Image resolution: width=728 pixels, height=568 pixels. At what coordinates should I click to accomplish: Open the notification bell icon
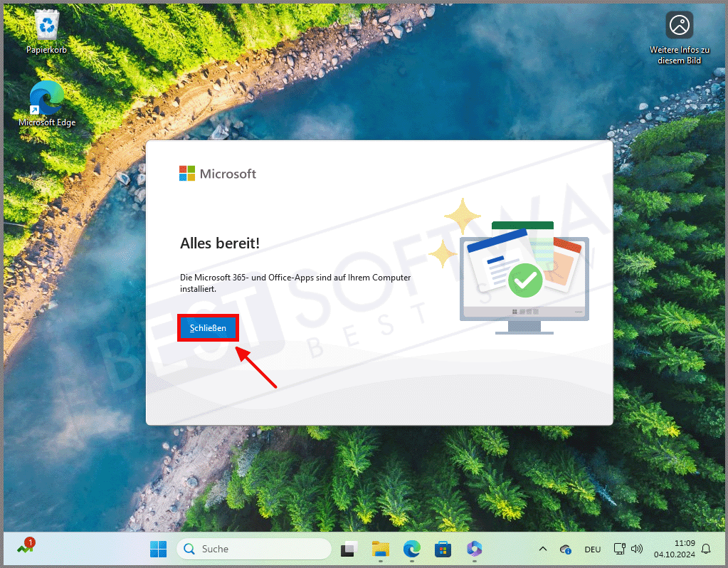(x=706, y=549)
